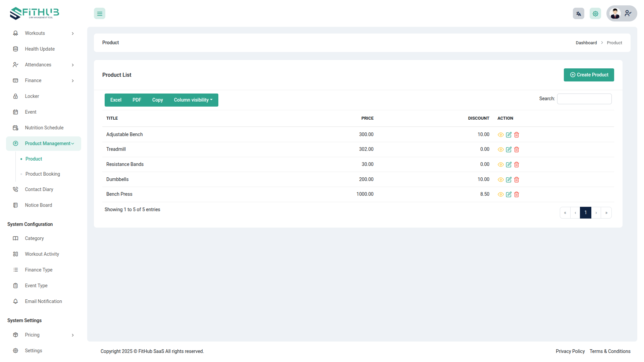This screenshot has width=644, height=362.
Task: View Adjustable Bench details via eye icon
Action: [500, 135]
